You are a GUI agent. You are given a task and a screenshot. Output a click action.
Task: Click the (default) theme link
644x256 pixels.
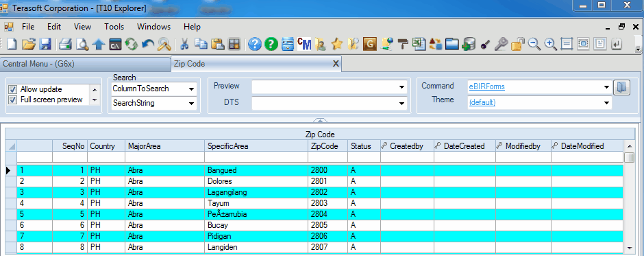pos(482,102)
